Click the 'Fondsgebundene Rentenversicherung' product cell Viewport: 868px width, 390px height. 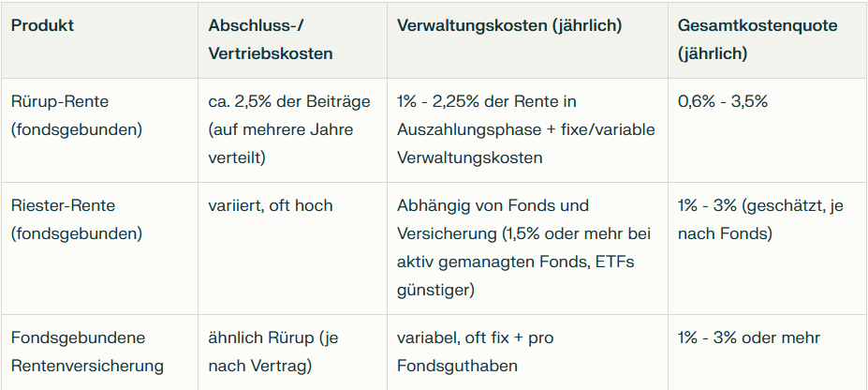[87, 352]
